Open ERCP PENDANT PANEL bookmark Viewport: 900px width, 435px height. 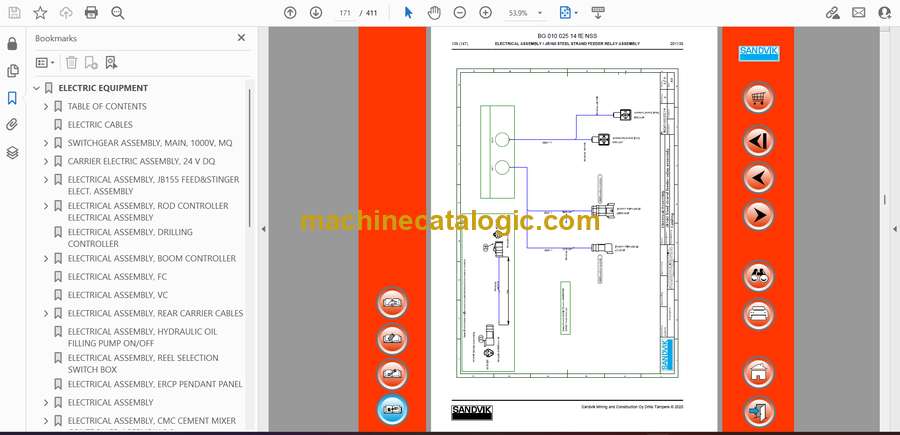point(155,384)
